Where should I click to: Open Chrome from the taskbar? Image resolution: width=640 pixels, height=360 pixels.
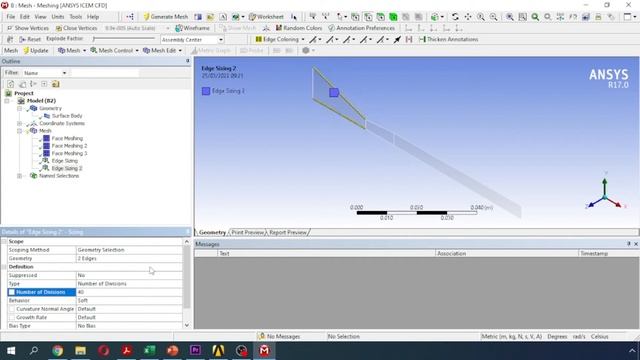pos(58,351)
